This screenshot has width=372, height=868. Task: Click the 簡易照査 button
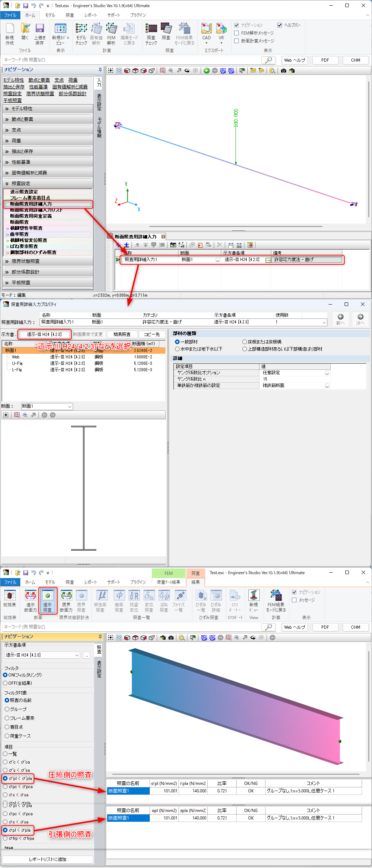pyautogui.click(x=122, y=334)
